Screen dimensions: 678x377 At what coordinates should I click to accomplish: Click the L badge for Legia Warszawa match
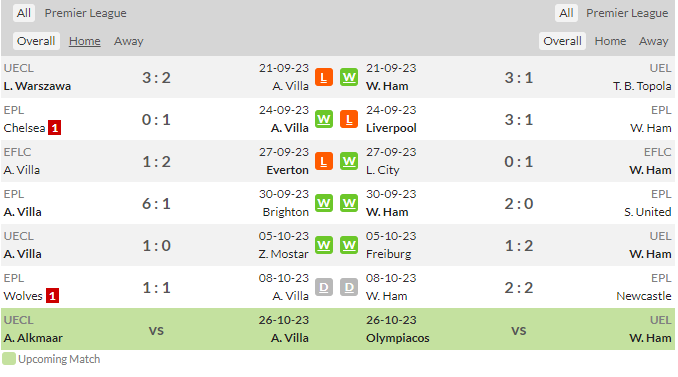[323, 77]
